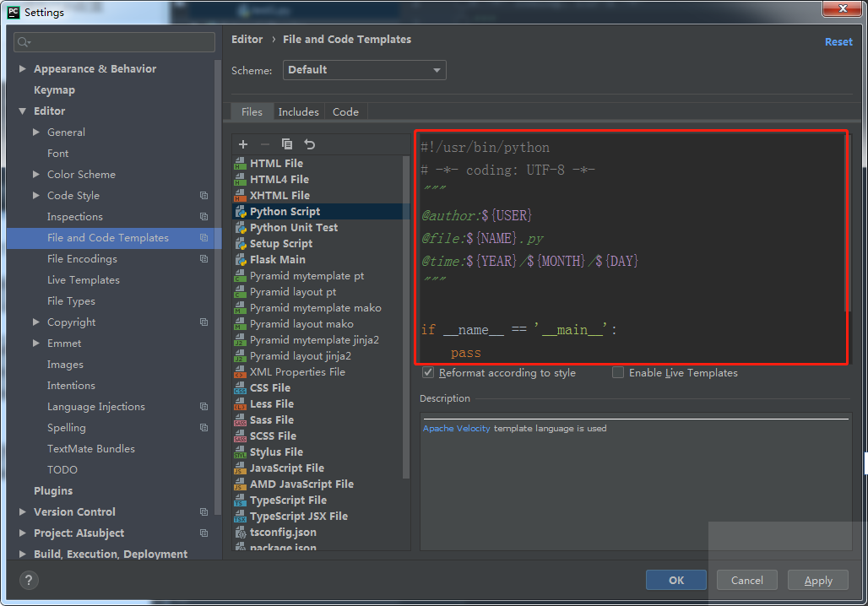Click the help question mark icon
The image size is (868, 606).
(x=29, y=580)
